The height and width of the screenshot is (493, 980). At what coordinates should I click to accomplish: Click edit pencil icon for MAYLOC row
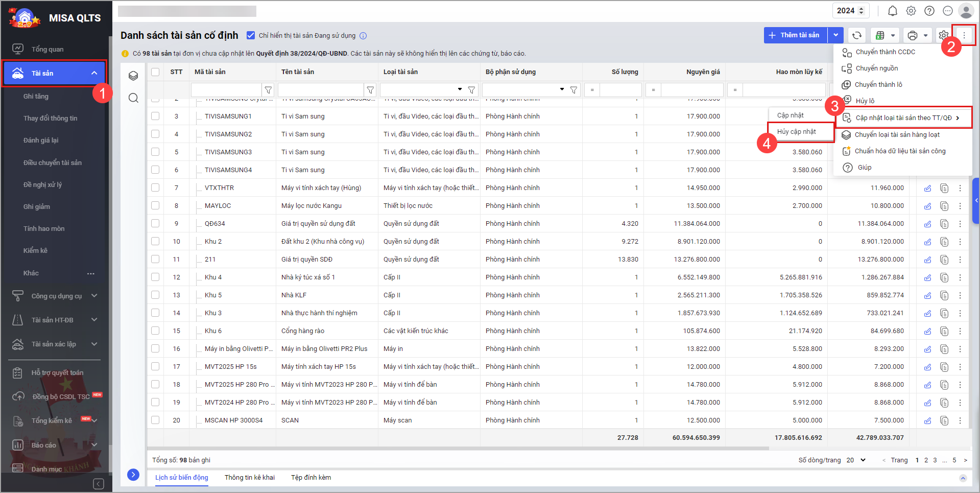tap(927, 206)
